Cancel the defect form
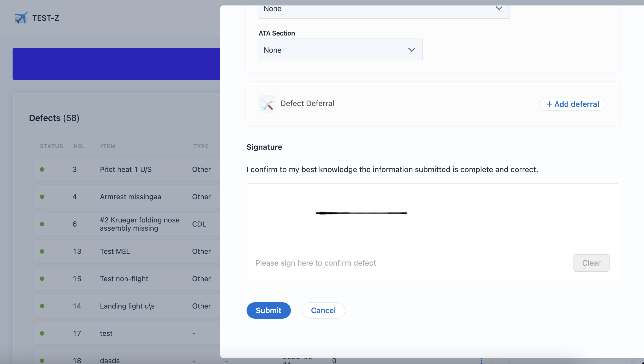This screenshot has width=644, height=364. pyautogui.click(x=323, y=310)
